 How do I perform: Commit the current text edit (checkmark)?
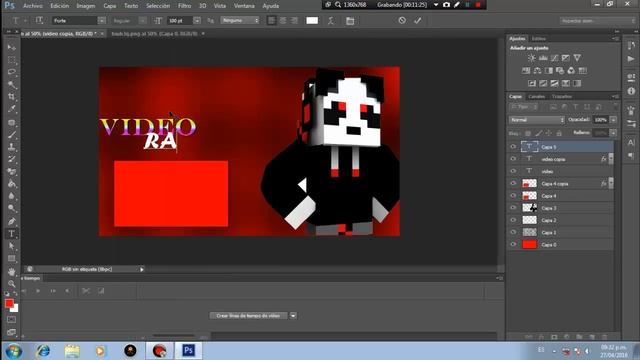(x=418, y=20)
